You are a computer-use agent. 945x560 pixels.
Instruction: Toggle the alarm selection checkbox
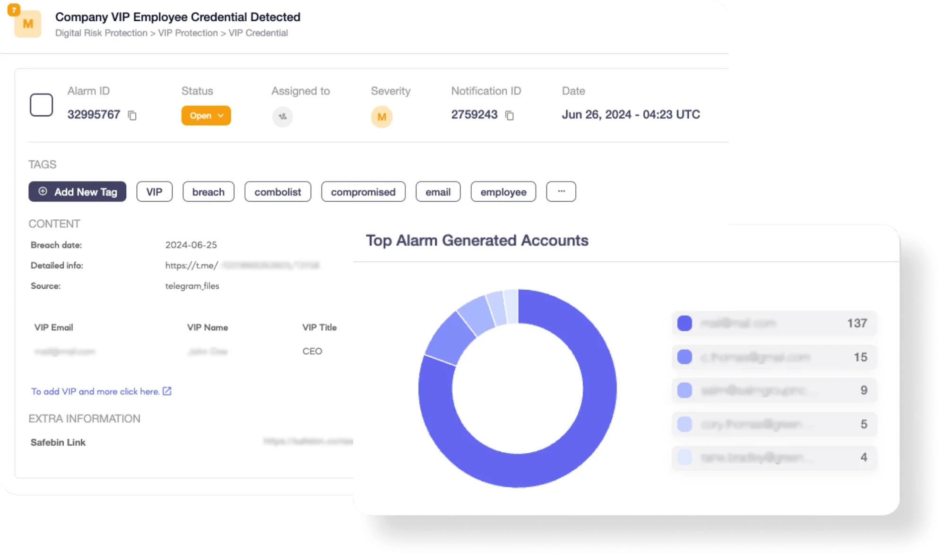tap(42, 105)
